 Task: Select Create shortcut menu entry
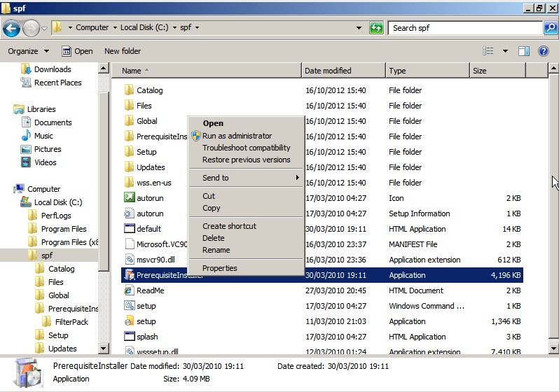[246, 226]
